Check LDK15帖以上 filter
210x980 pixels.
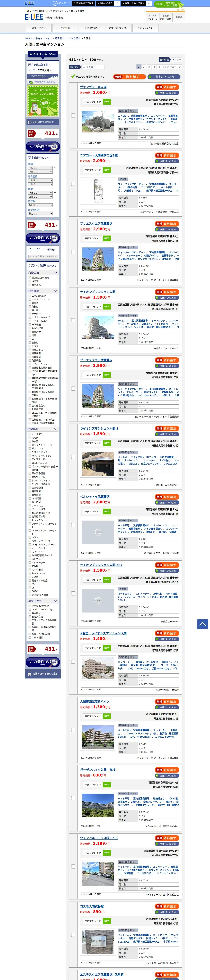click(30, 296)
